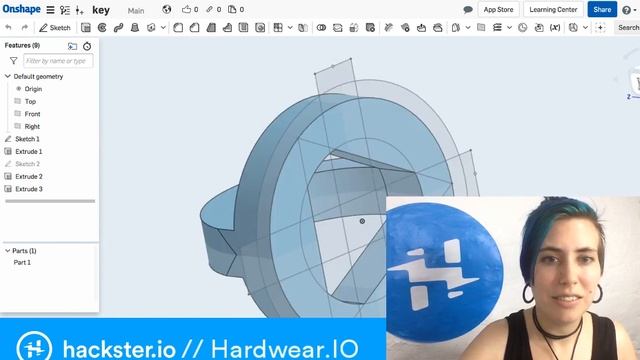Focus the 'Filter by name or type' field
The height and width of the screenshot is (360, 640).
pyautogui.click(x=58, y=61)
